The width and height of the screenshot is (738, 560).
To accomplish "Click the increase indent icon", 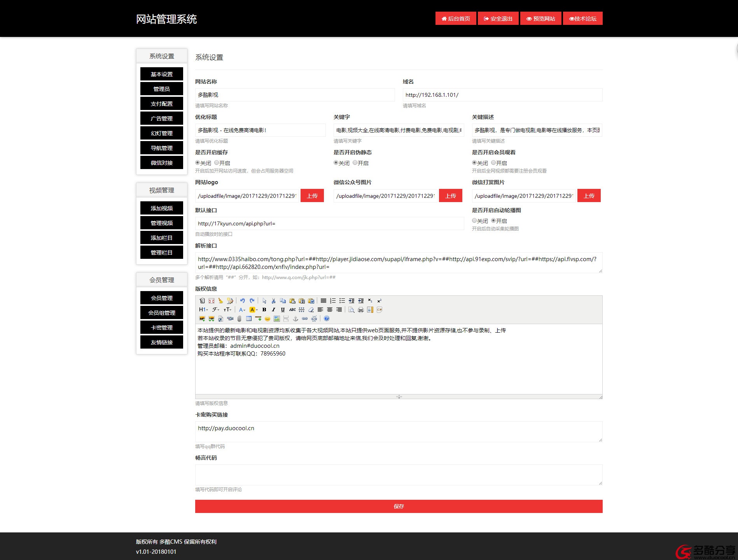I will (x=352, y=301).
